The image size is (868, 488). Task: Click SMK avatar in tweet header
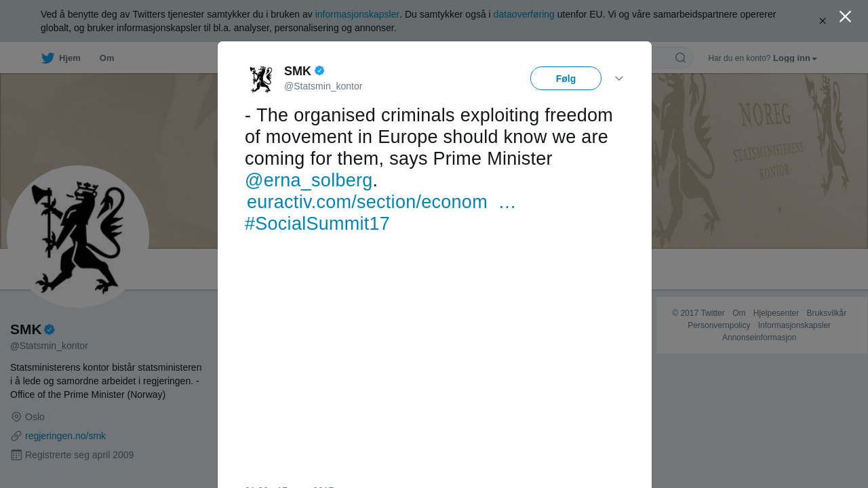pyautogui.click(x=260, y=79)
